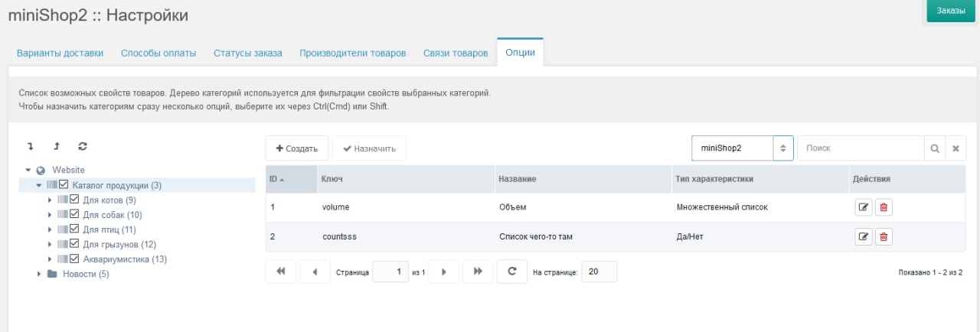Sort by Название column header

coord(583,179)
